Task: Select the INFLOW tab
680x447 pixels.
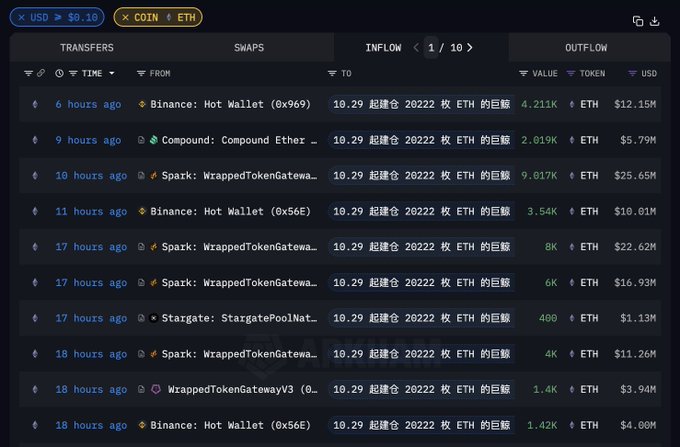Action: (x=383, y=48)
